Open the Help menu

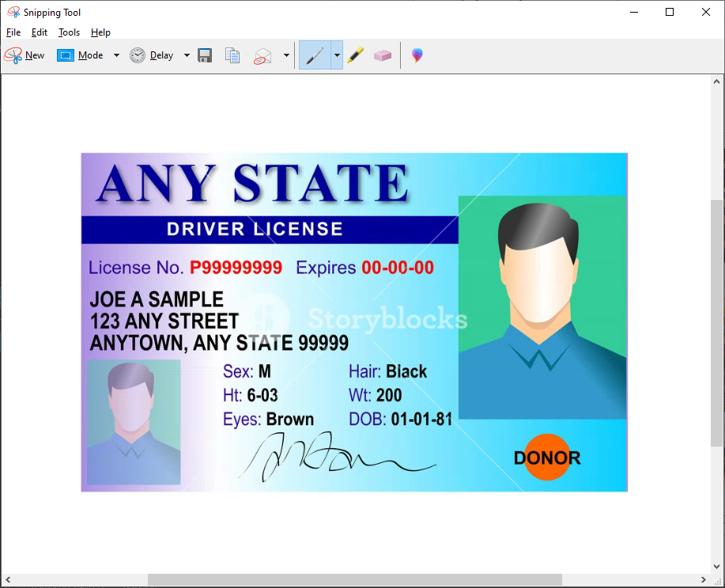[x=100, y=32]
